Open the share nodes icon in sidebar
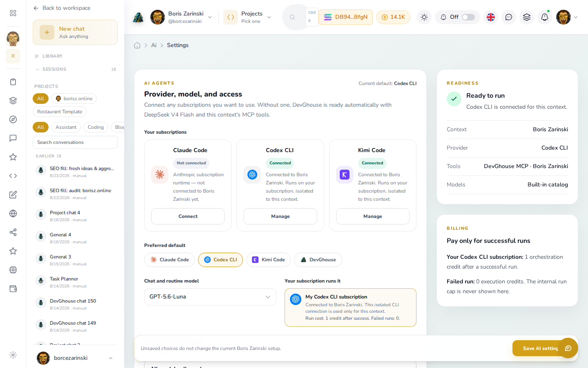588x368 pixels. (x=13, y=232)
